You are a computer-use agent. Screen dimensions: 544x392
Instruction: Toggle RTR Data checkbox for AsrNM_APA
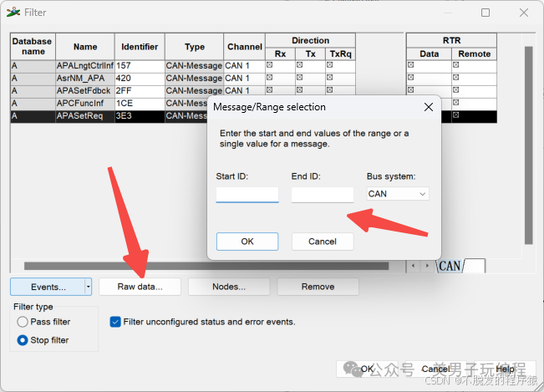pos(411,78)
